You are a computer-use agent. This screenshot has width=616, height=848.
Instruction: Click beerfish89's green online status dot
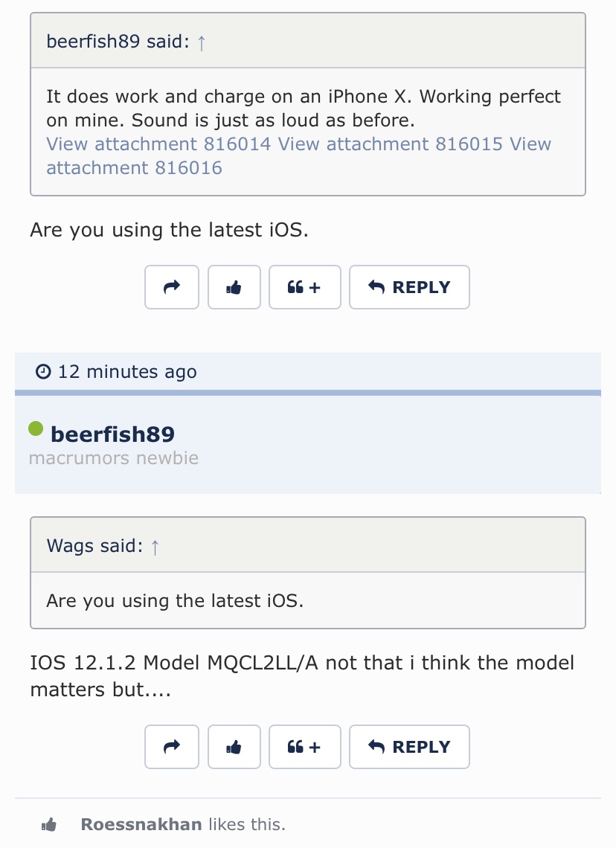point(36,429)
